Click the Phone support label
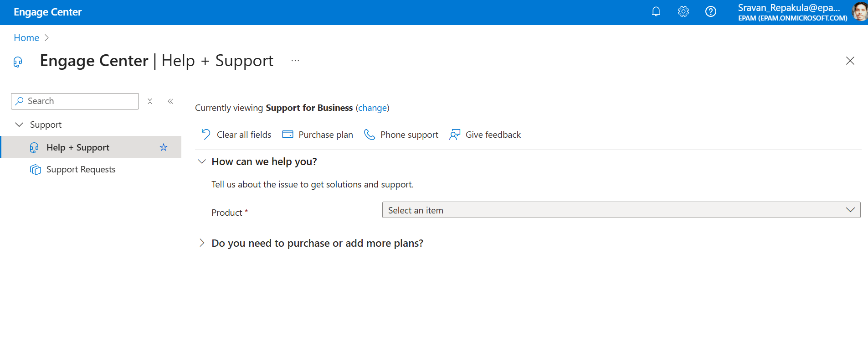Viewport: 868px width, 343px height. click(x=409, y=135)
